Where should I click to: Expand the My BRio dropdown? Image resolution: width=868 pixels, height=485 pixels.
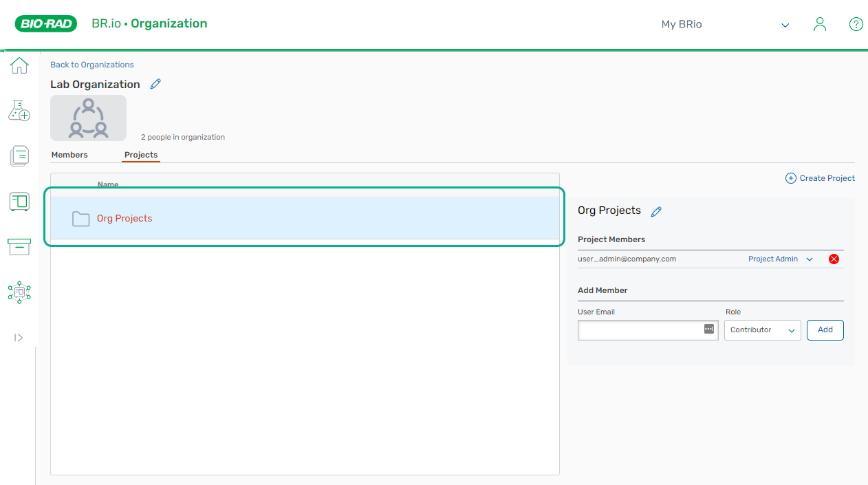tap(785, 25)
